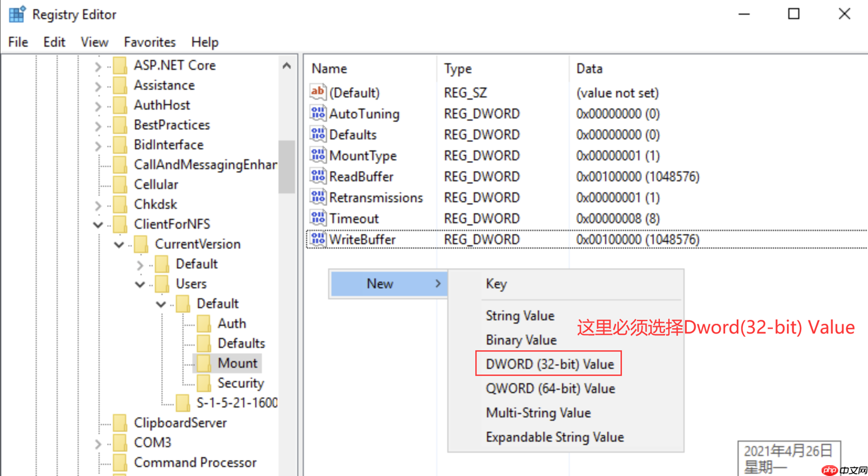Click the BestPractices folder icon
The image size is (868, 476).
pos(120,125)
